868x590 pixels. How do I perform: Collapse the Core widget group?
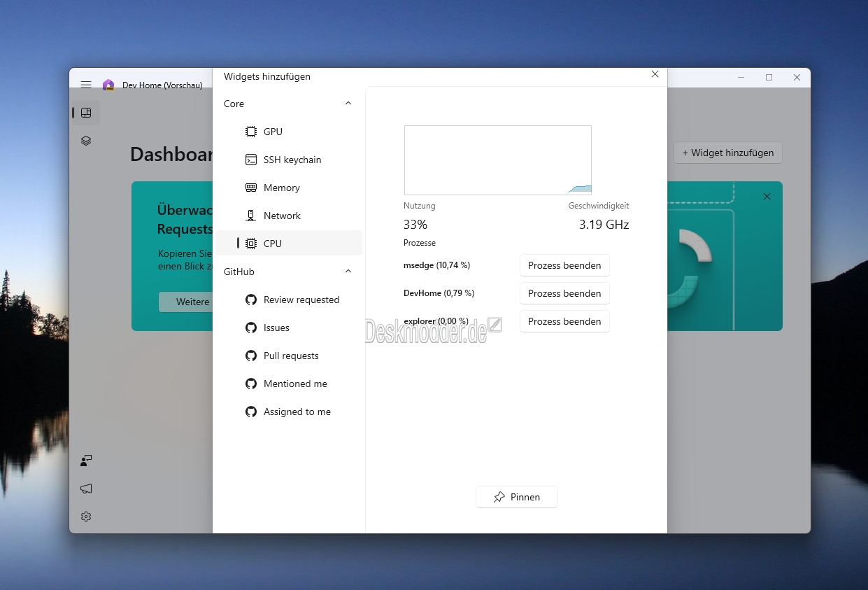[x=348, y=104]
